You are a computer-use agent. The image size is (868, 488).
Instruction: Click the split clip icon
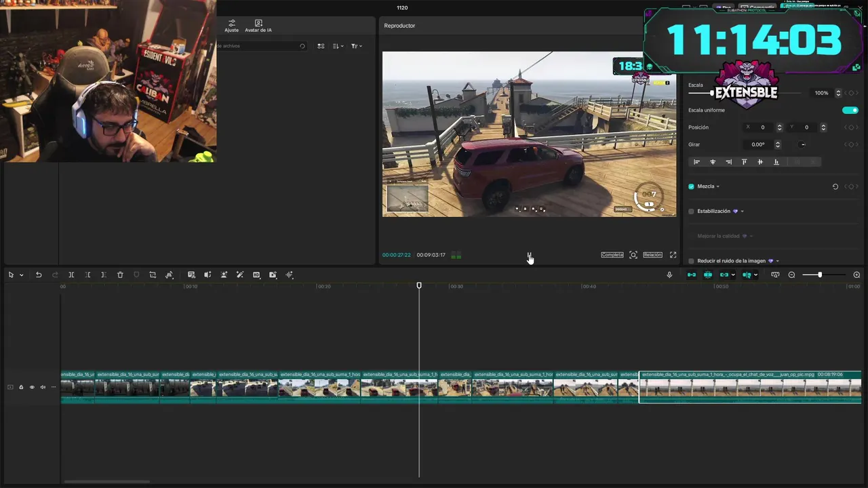coord(71,274)
